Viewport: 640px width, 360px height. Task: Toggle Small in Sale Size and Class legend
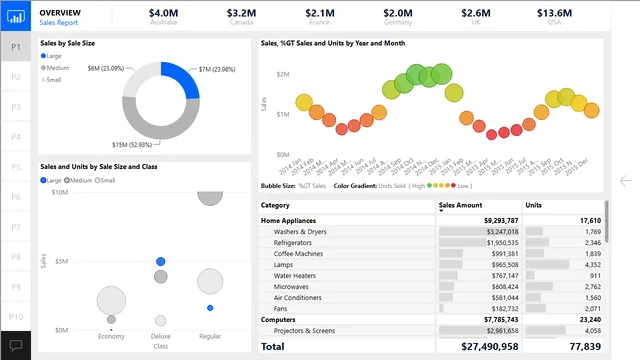105,180
